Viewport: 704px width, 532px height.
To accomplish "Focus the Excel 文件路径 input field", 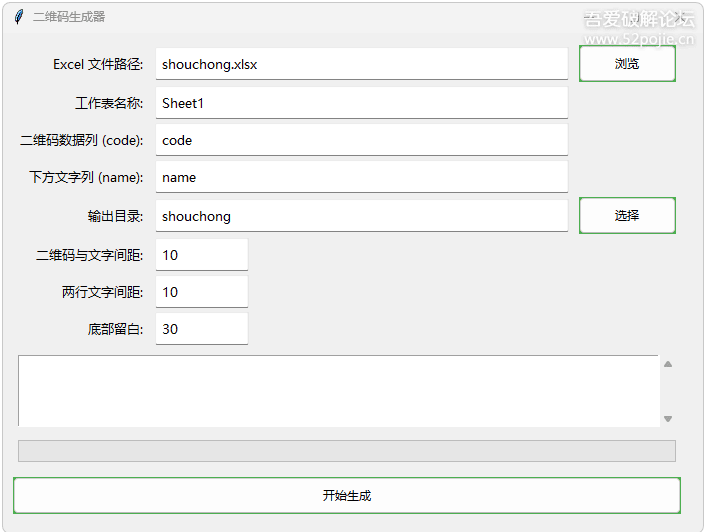I will click(361, 64).
